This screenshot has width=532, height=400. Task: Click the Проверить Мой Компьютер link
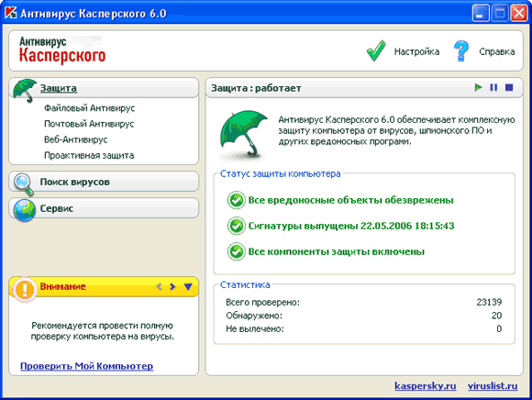(x=86, y=366)
